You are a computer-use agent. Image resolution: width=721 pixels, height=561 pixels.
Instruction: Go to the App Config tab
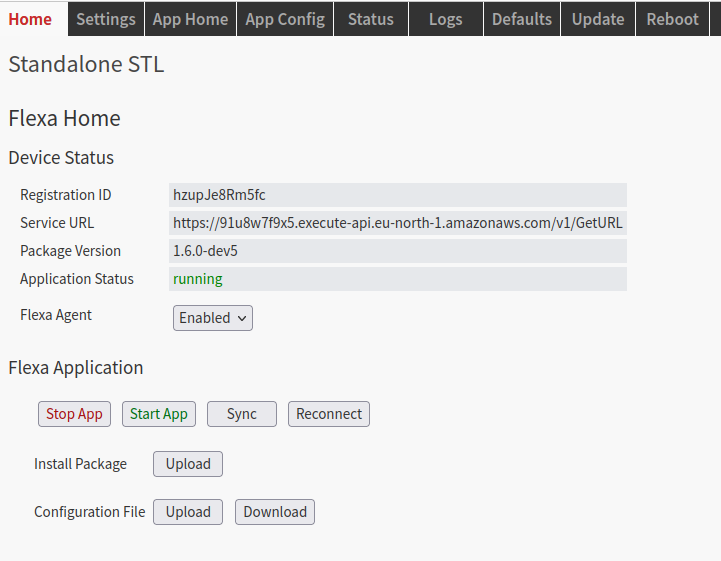point(285,19)
